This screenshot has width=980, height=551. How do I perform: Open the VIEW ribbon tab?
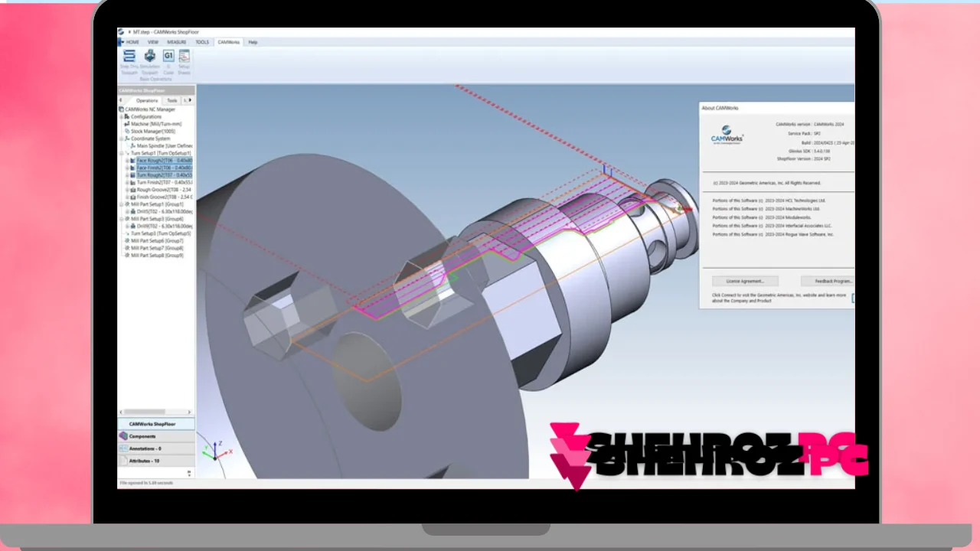[153, 42]
